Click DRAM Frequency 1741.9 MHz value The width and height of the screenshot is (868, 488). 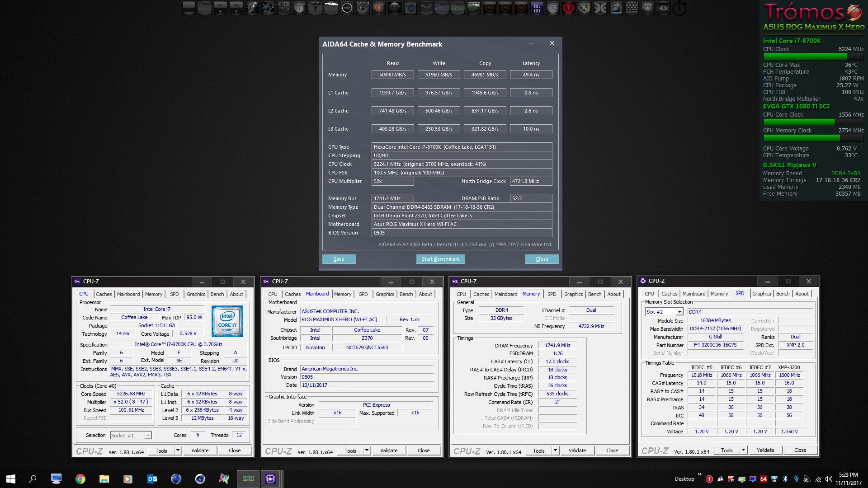[557, 345]
